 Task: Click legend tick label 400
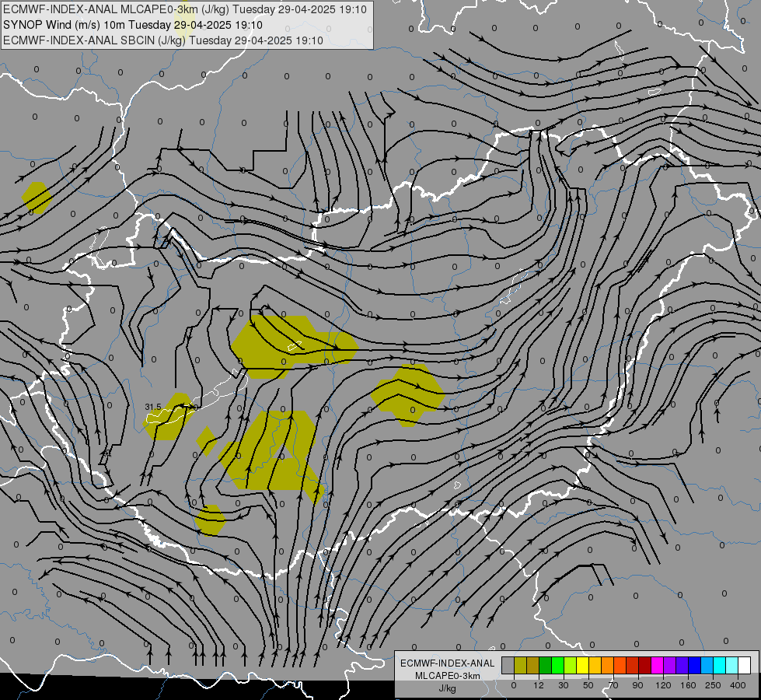[738, 685]
